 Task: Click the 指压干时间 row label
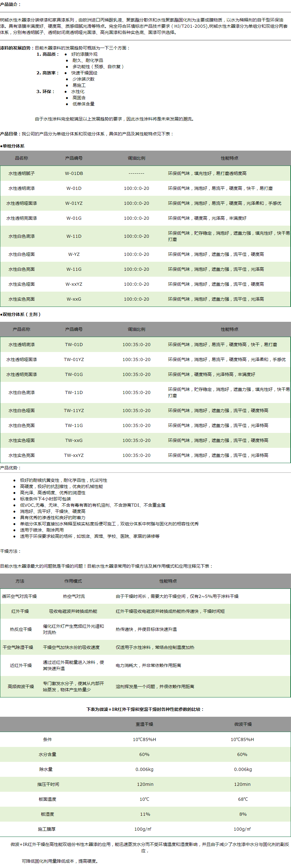[48, 785]
